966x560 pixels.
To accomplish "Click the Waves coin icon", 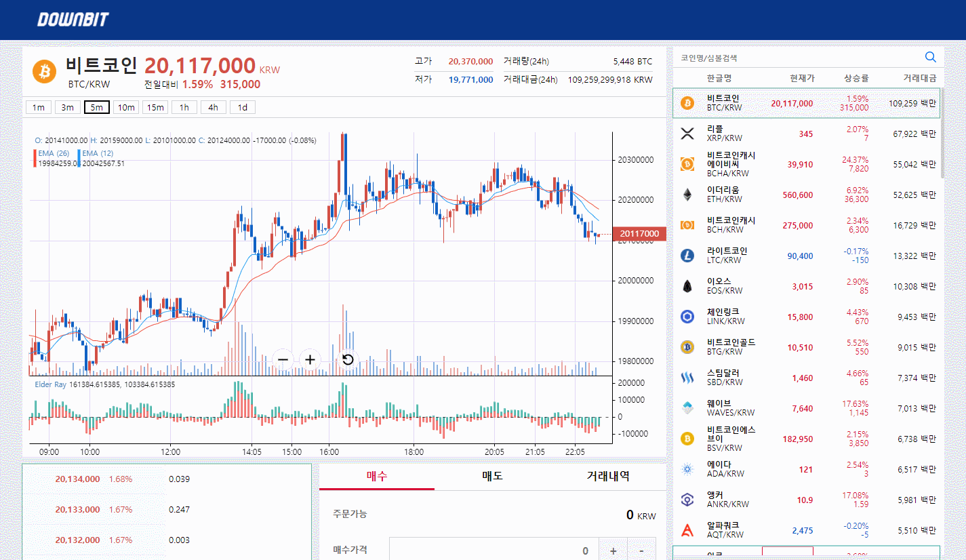I will (x=687, y=408).
